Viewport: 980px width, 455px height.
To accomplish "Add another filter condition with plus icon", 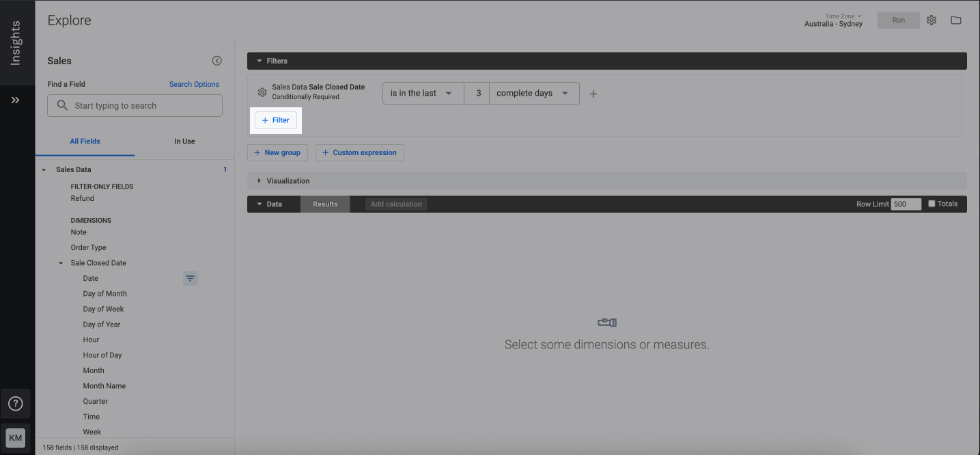I will coord(593,94).
